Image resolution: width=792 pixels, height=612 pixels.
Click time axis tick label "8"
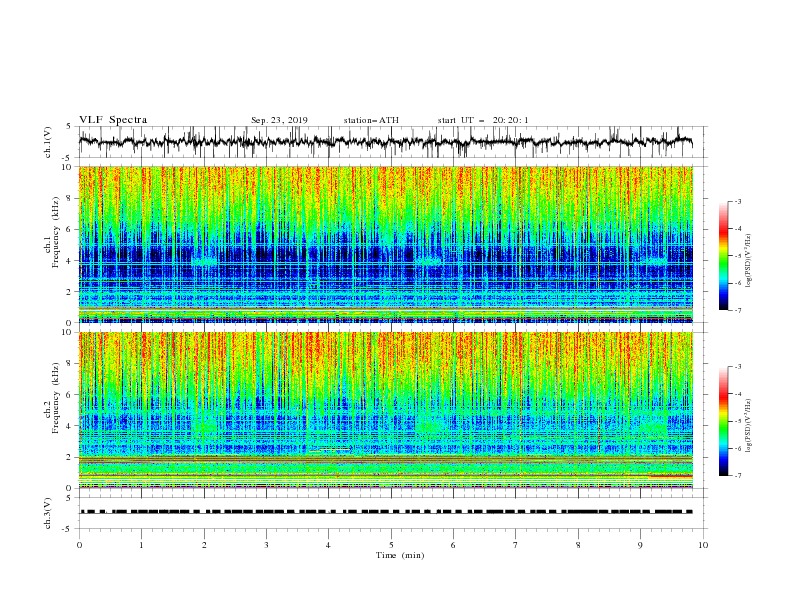pyautogui.click(x=578, y=545)
